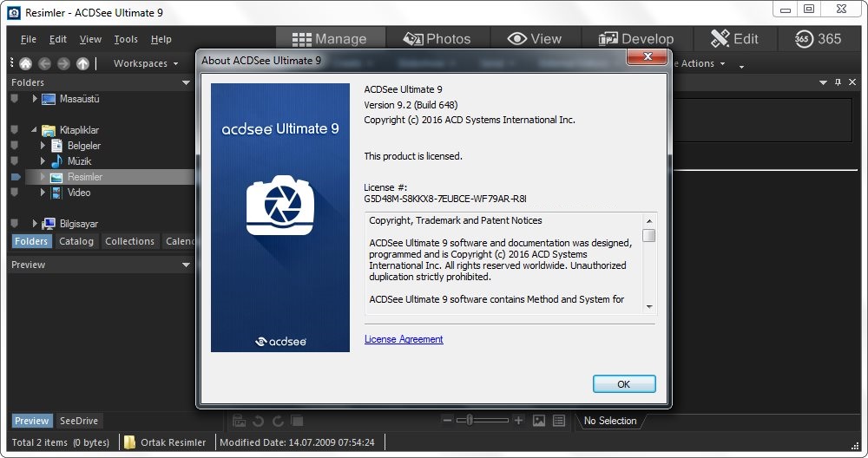Select the Video library in tree
Screen dimensions: 868x458
tap(79, 193)
